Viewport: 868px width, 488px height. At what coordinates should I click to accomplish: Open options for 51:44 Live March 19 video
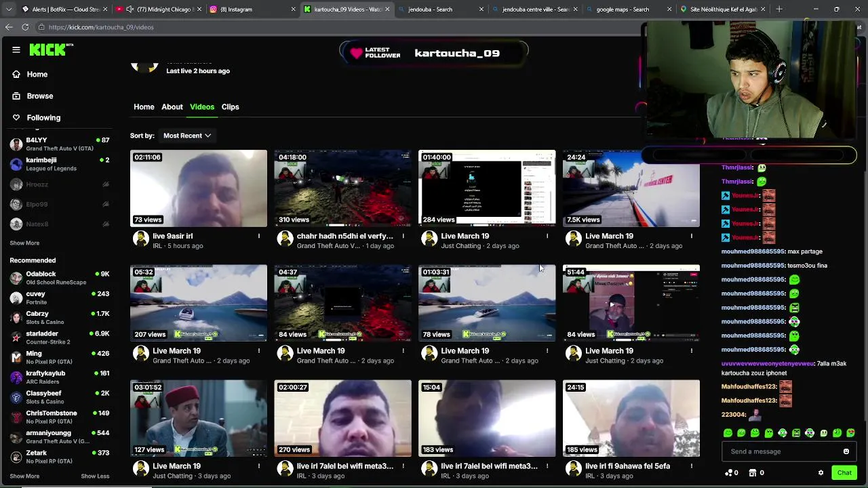pos(691,350)
